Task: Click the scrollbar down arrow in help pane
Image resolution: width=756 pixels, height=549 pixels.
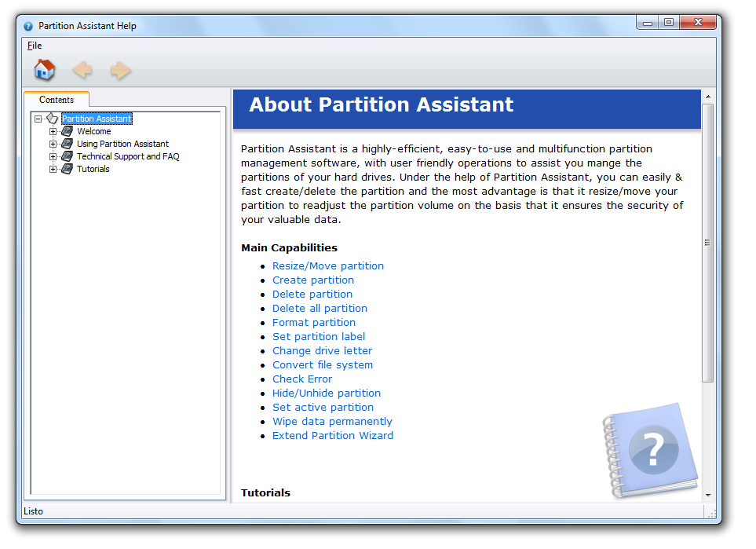Action: click(x=708, y=496)
